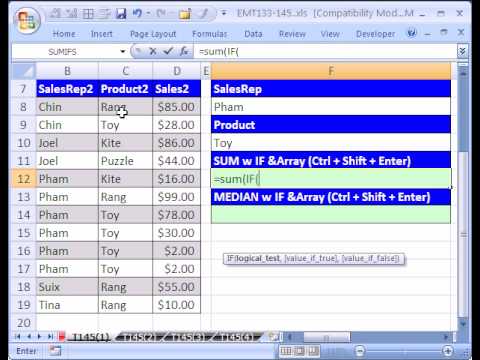Image resolution: width=480 pixels, height=360 pixels.
Task: Click the Select All corner button
Action: coord(24,71)
